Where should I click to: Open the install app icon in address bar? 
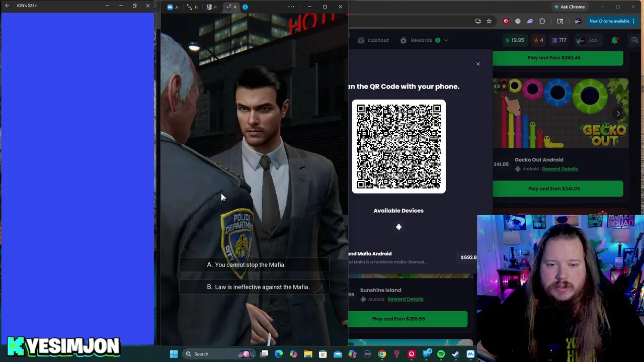pos(478,21)
